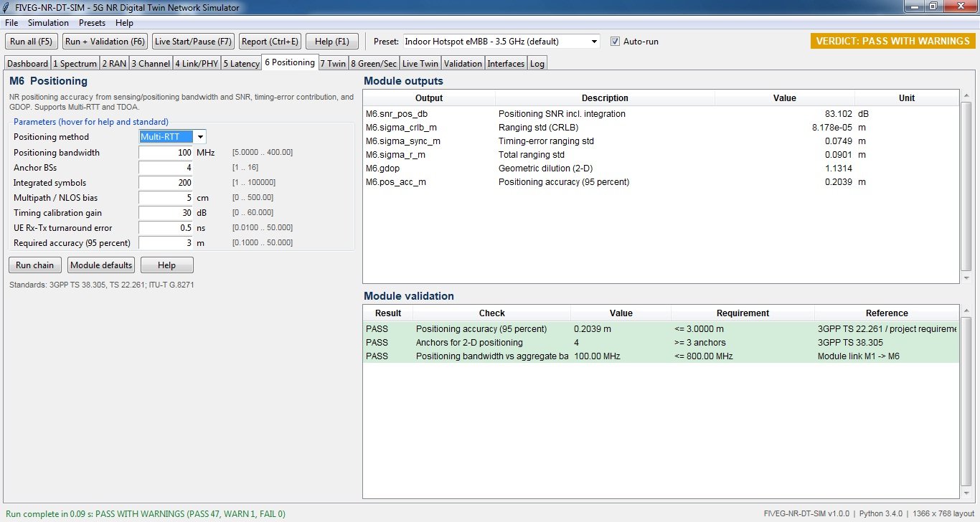Click the Anchor BSs input field
The image size is (980, 522).
click(166, 168)
